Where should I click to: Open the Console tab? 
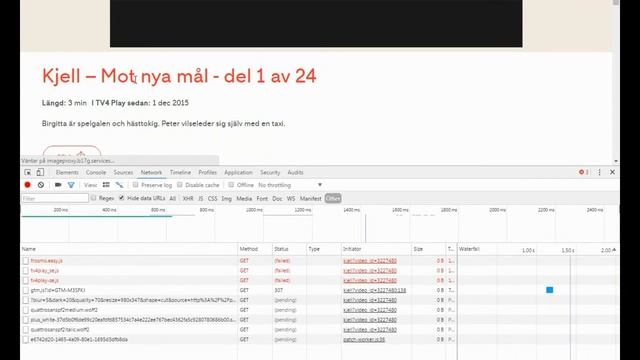point(96,172)
